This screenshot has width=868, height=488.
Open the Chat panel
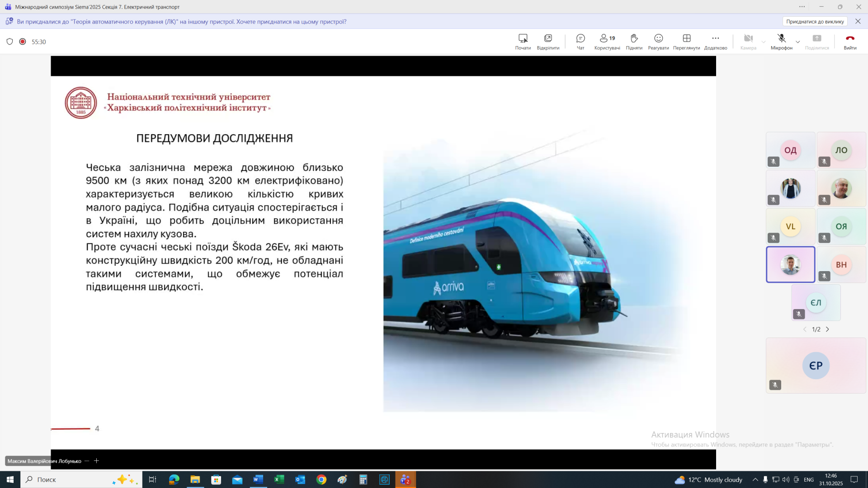(x=580, y=41)
